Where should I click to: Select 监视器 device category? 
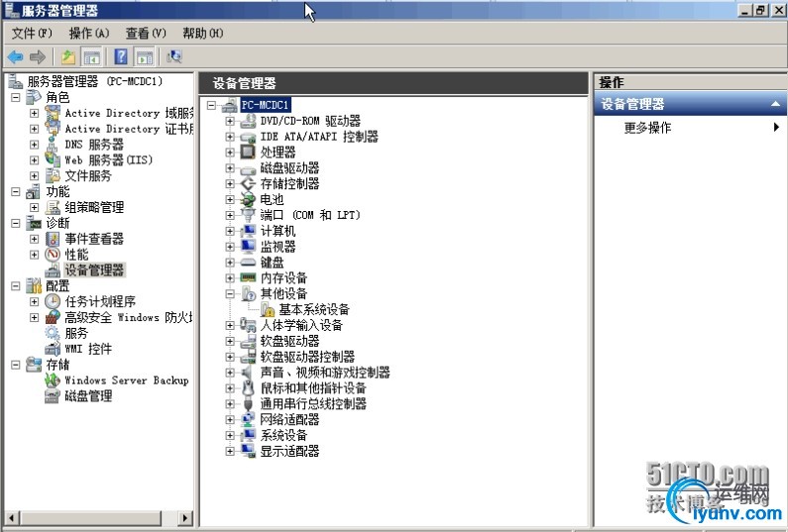(278, 247)
